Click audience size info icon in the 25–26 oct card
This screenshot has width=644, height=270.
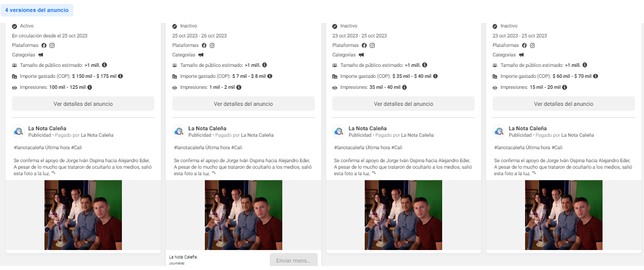(264, 65)
